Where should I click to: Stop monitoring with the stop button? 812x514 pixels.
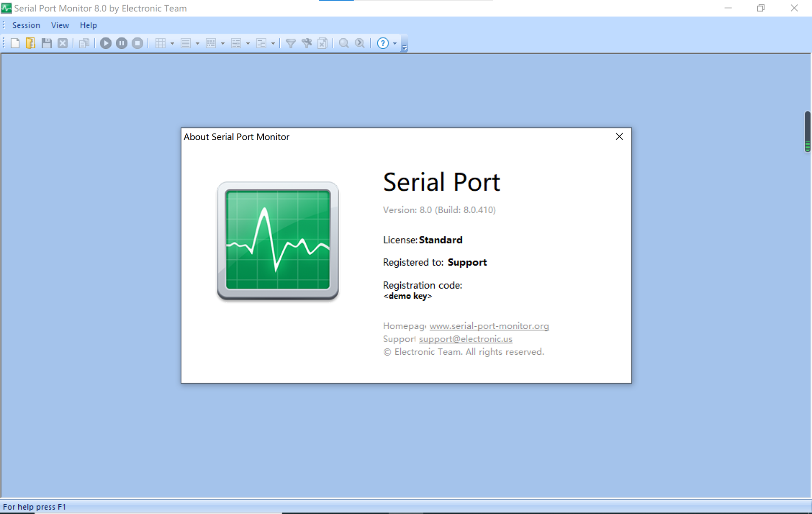[x=137, y=43]
